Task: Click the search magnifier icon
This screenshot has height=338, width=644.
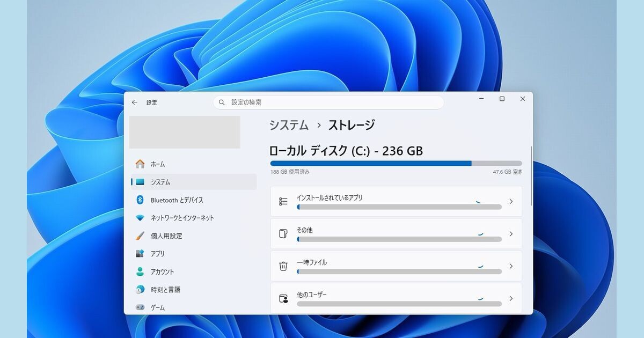Action: [222, 102]
